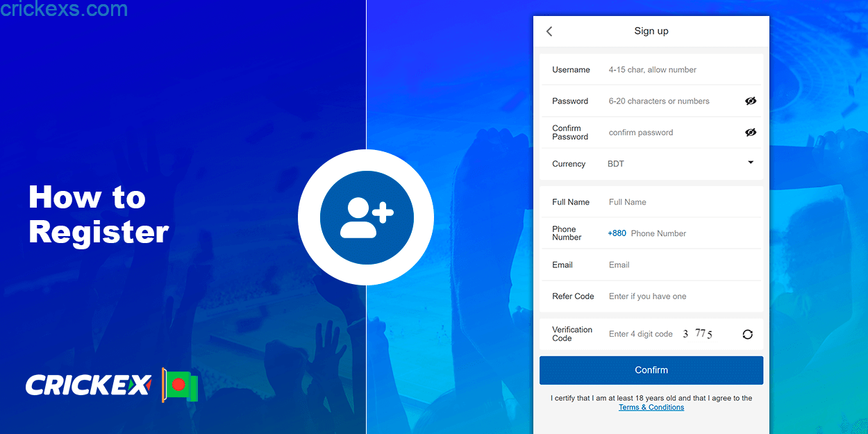Focus the 4 digit verification code field
Screen dimensions: 868x434
pyautogui.click(x=641, y=334)
